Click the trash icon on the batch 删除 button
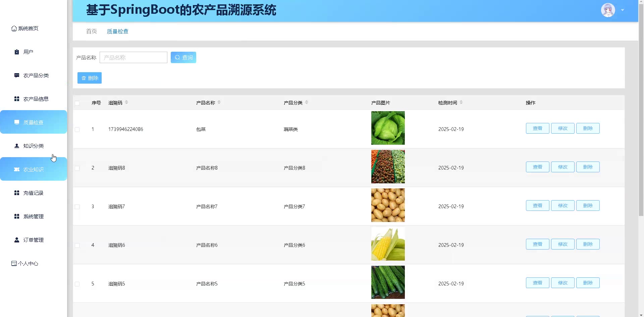This screenshot has width=644, height=317. (x=84, y=78)
